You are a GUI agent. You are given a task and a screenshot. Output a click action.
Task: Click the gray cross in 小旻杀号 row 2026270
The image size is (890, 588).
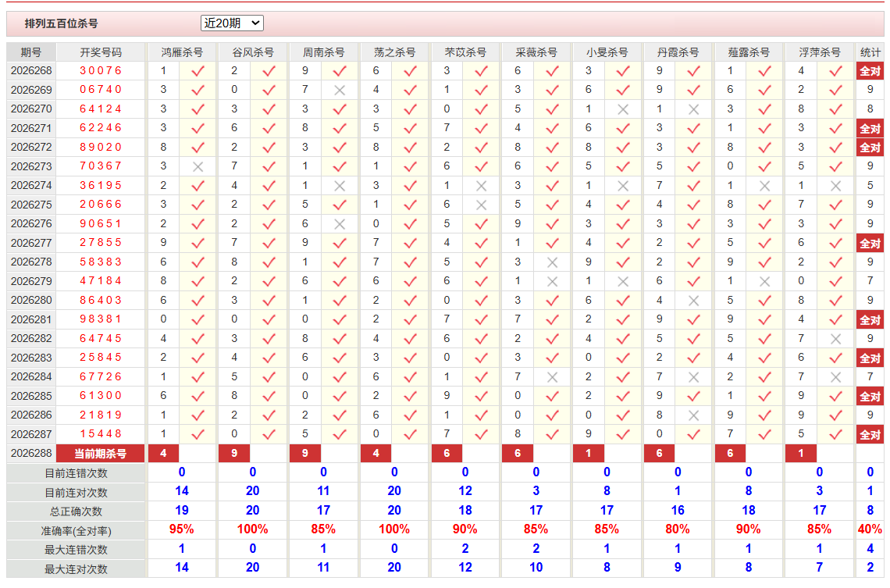click(x=623, y=109)
